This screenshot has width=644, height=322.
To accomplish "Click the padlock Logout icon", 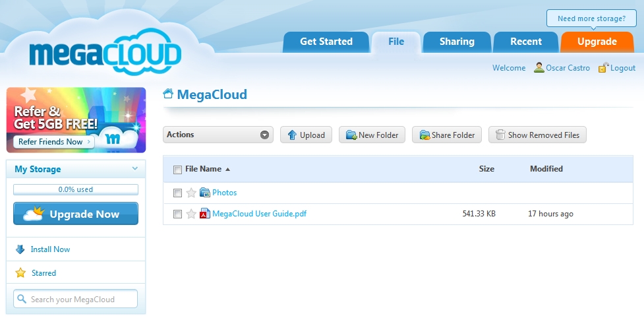I will (603, 67).
